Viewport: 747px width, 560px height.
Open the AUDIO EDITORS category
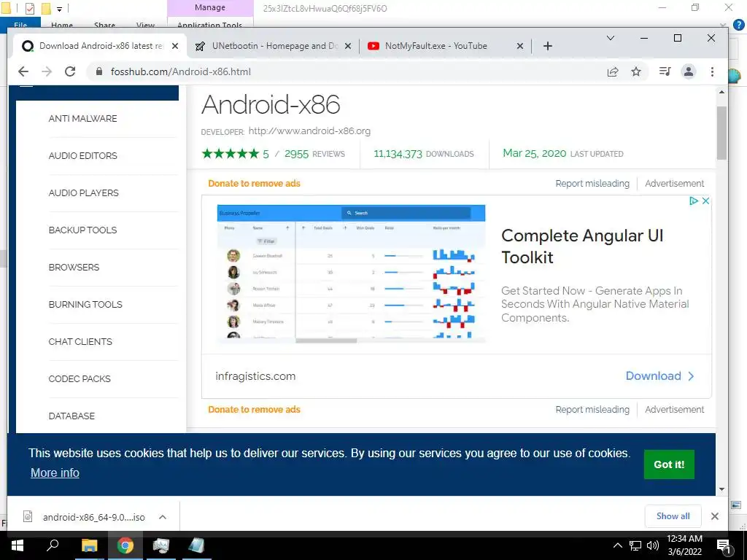(82, 156)
